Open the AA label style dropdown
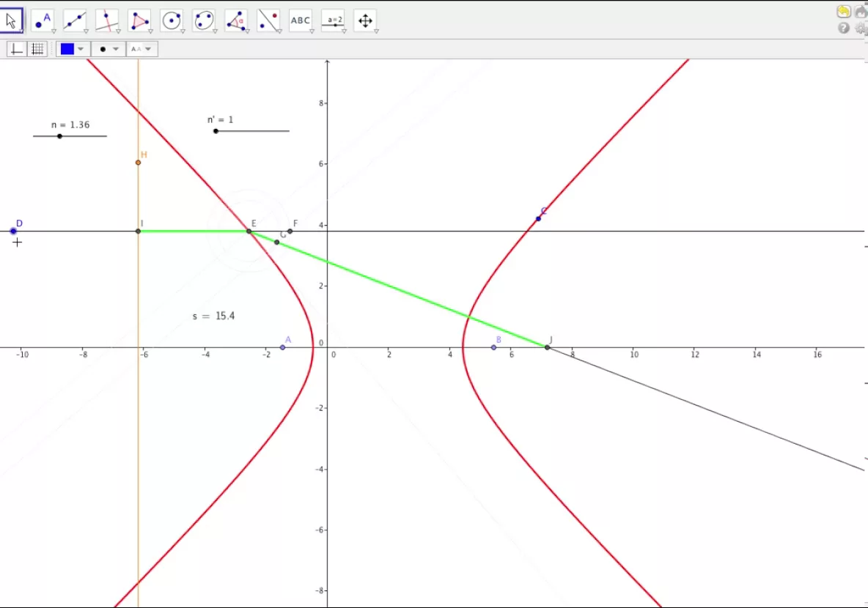The height and width of the screenshot is (608, 868). pos(142,49)
